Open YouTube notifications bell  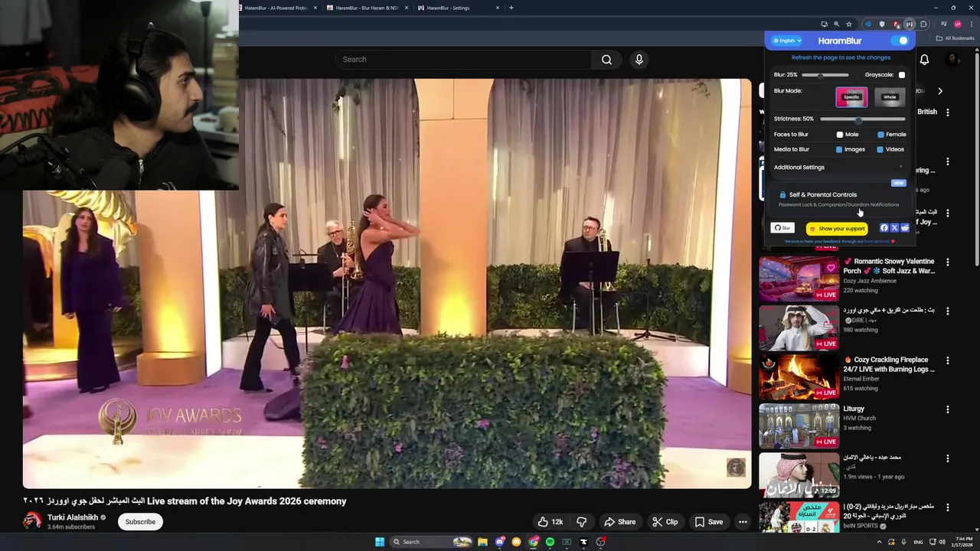tap(924, 60)
